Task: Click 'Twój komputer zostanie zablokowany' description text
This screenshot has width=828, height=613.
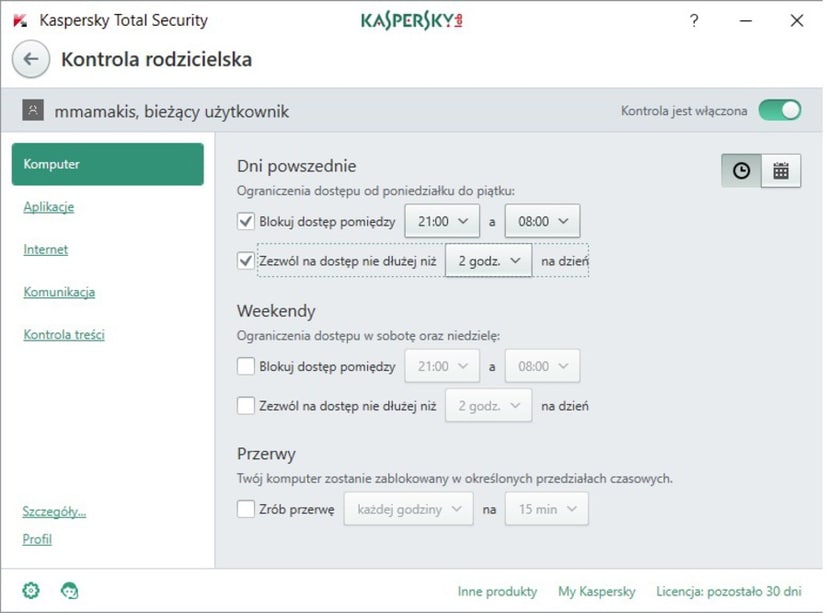Action: coord(455,479)
